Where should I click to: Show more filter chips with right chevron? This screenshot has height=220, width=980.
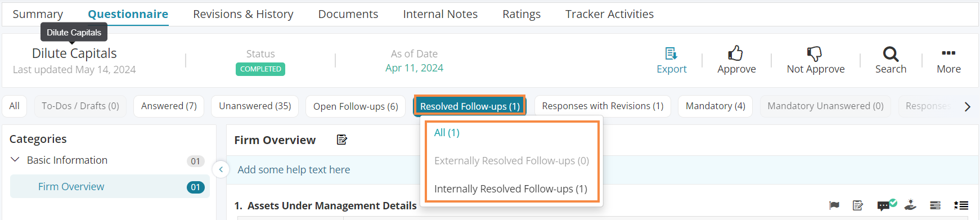pyautogui.click(x=968, y=106)
